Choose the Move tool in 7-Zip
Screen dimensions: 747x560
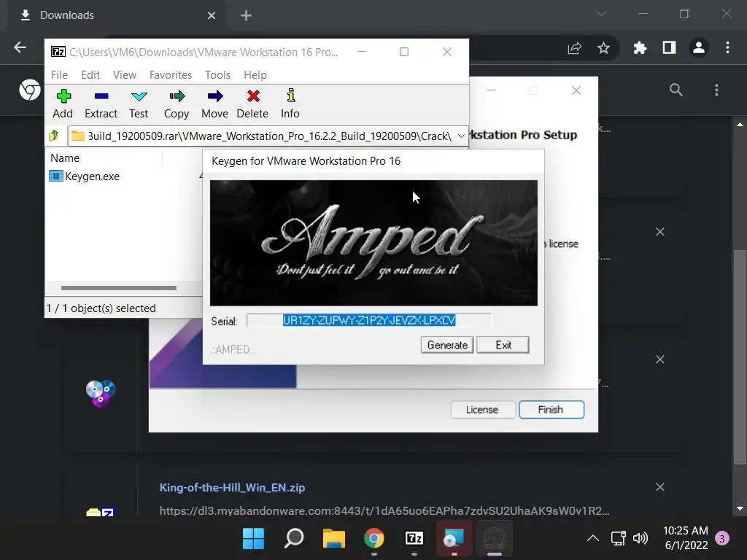(x=215, y=104)
